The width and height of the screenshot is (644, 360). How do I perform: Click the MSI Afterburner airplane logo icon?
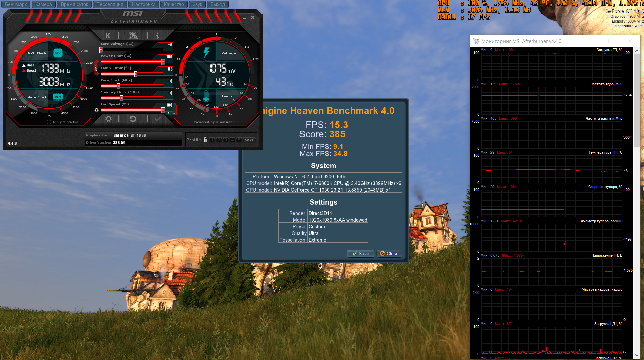(133, 35)
